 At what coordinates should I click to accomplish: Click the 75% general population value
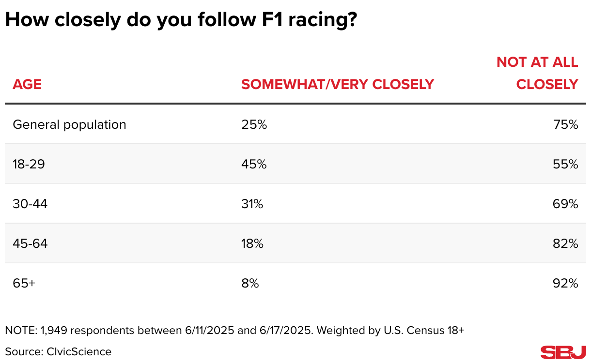coord(567,124)
